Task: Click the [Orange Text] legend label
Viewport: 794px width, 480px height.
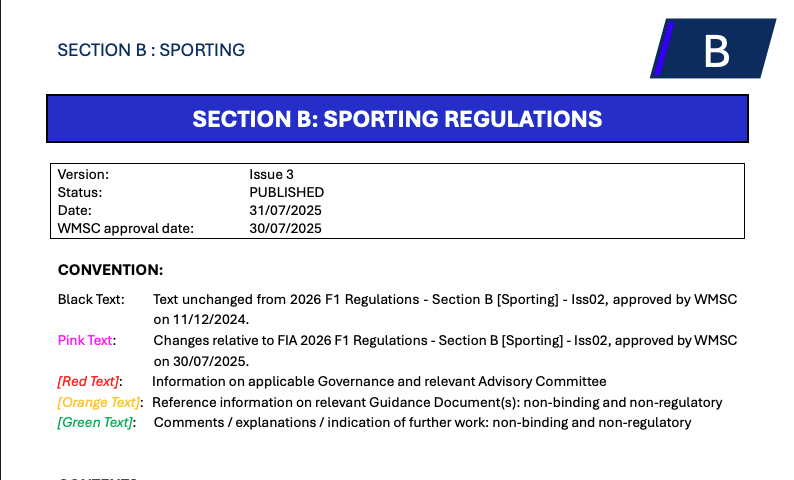Action: 99,402
